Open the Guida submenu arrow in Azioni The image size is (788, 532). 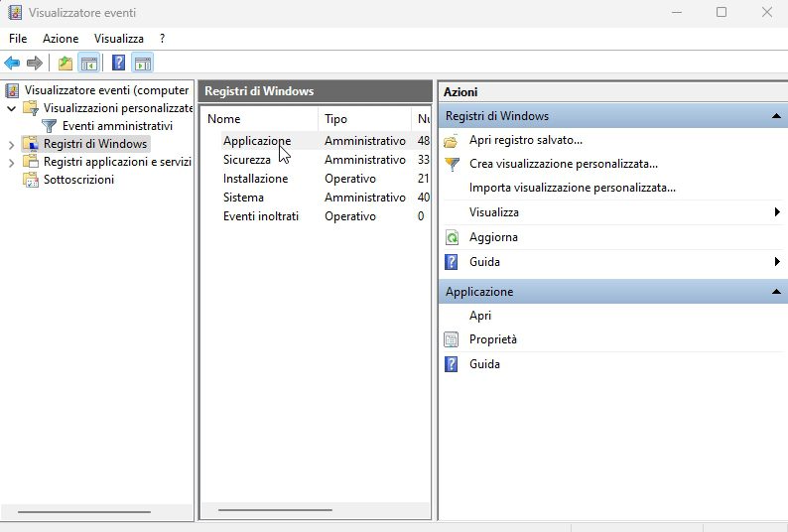point(777,261)
